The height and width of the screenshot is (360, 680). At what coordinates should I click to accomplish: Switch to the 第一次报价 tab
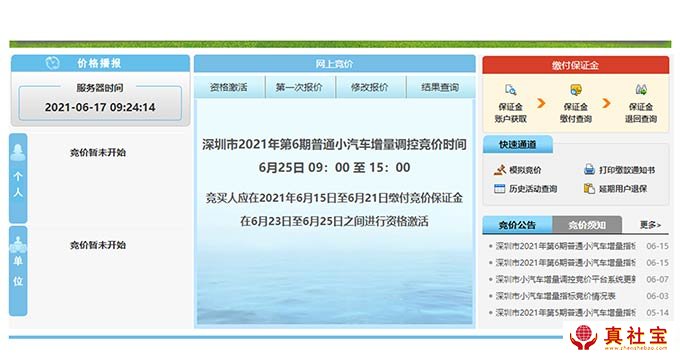pyautogui.click(x=299, y=87)
